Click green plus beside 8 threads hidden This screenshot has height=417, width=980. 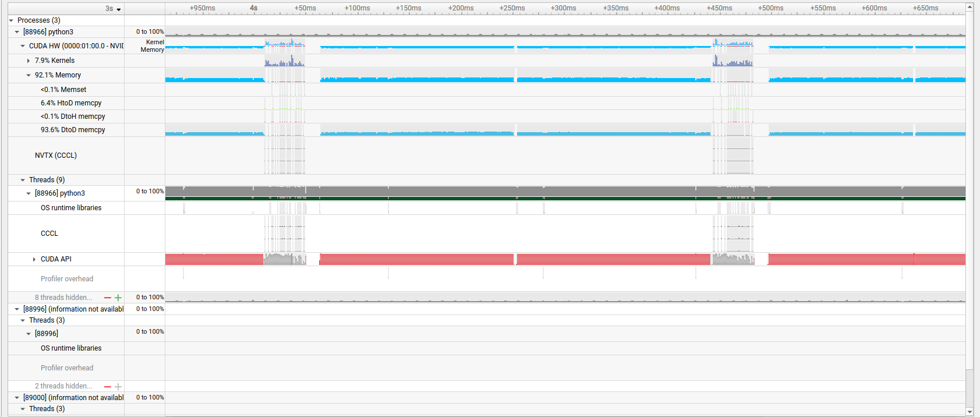pyautogui.click(x=118, y=298)
